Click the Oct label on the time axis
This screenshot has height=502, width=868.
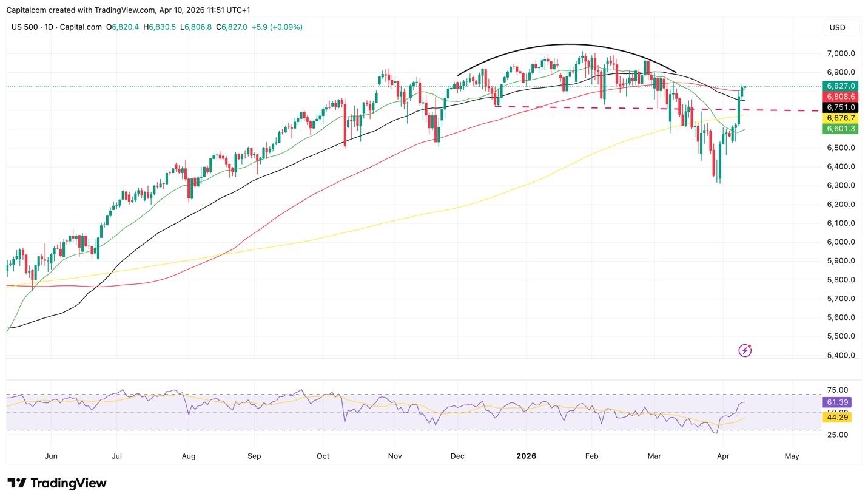coord(323,456)
